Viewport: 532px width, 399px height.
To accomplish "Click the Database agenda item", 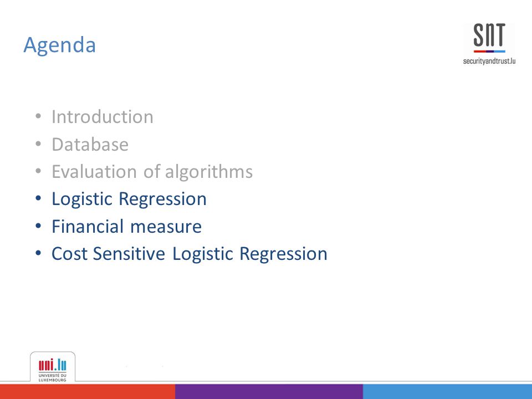I will tap(90, 144).
